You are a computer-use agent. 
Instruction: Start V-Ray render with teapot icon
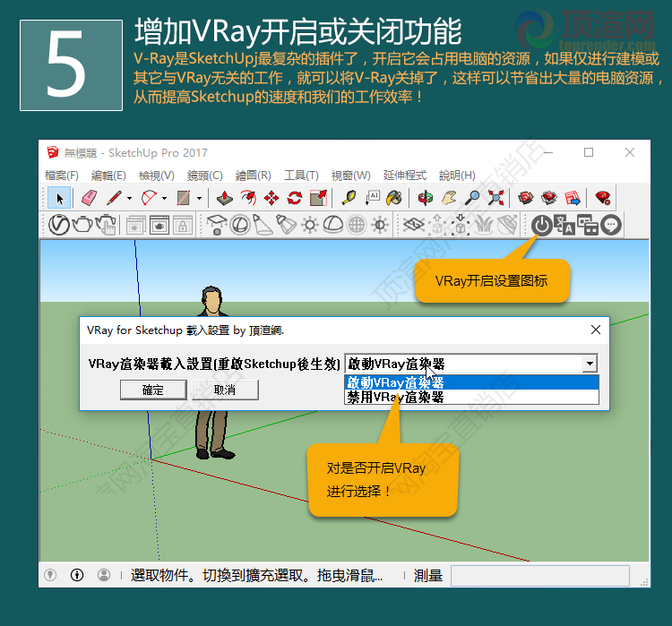pyautogui.click(x=82, y=225)
